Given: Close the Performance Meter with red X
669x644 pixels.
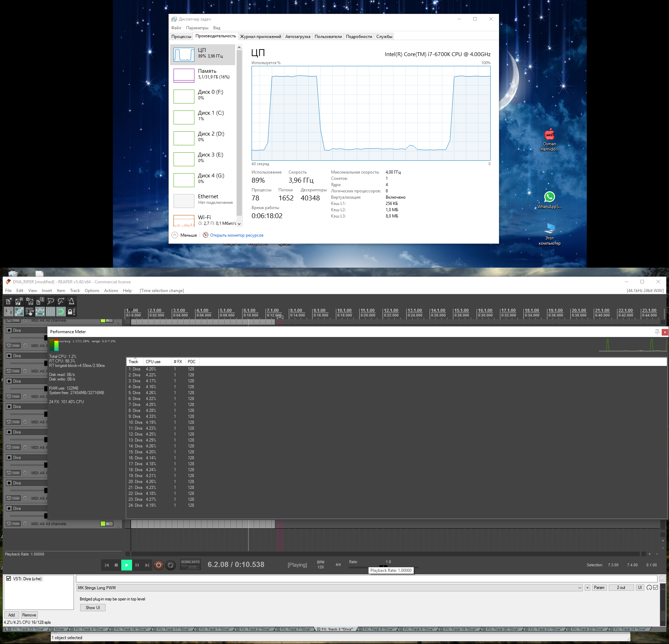Looking at the screenshot, I should click(x=665, y=332).
